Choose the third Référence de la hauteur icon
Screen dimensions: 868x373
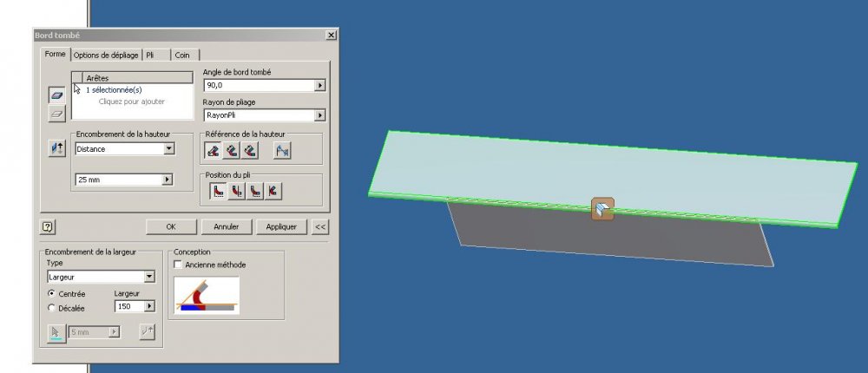250,151
